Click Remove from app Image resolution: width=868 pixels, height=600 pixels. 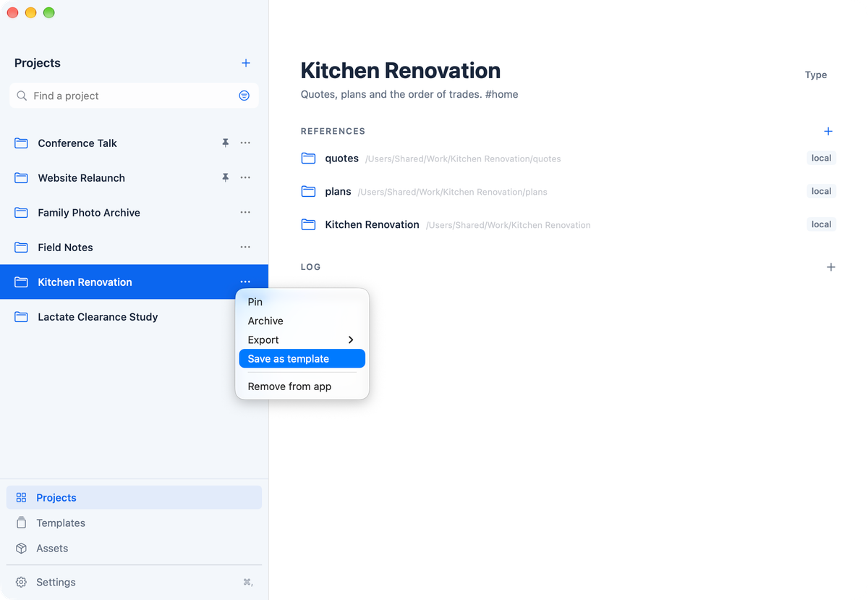(x=302, y=386)
